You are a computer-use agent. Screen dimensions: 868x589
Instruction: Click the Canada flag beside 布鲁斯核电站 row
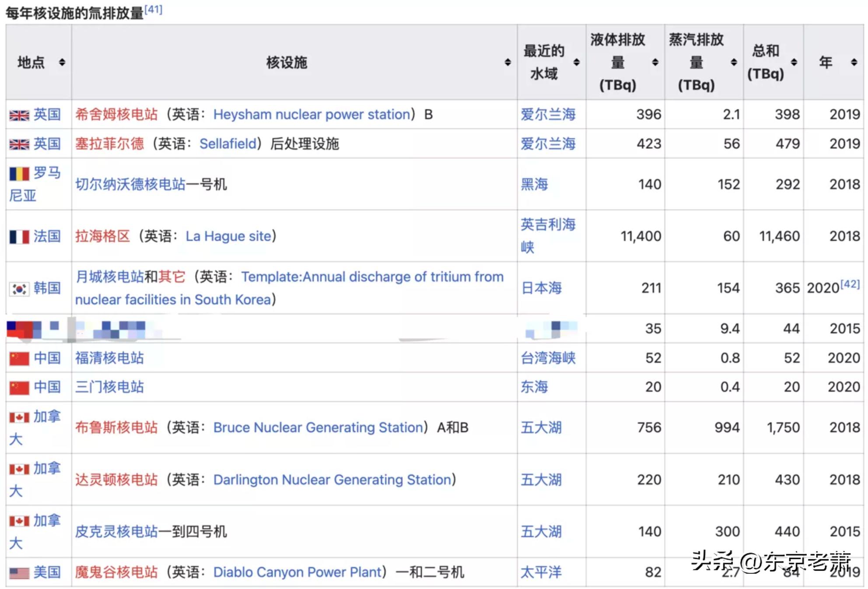[18, 416]
